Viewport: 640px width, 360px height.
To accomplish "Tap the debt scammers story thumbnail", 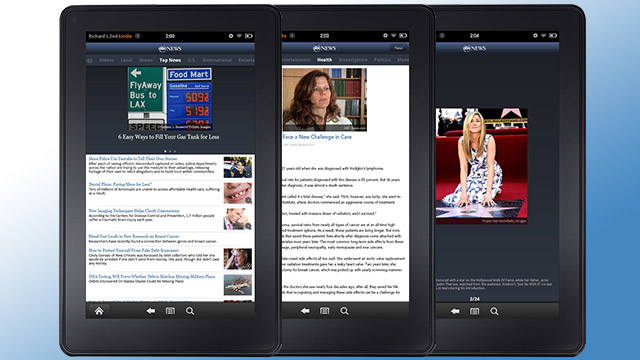I will pyautogui.click(x=238, y=259).
